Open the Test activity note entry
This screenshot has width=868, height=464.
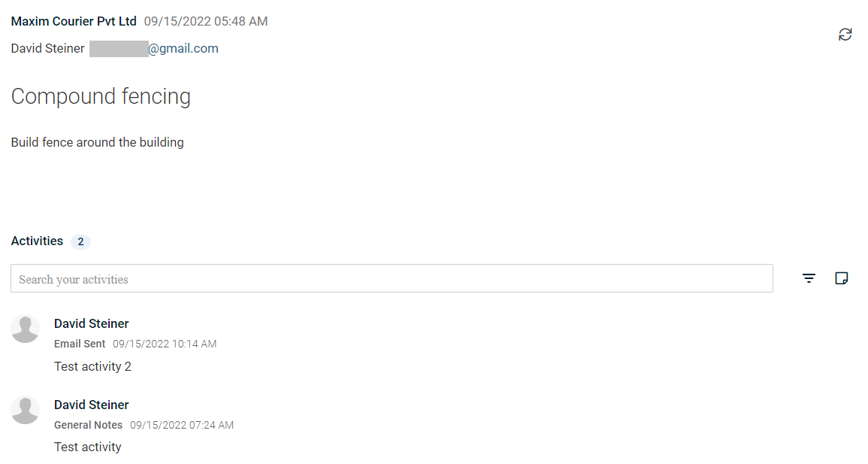point(87,447)
